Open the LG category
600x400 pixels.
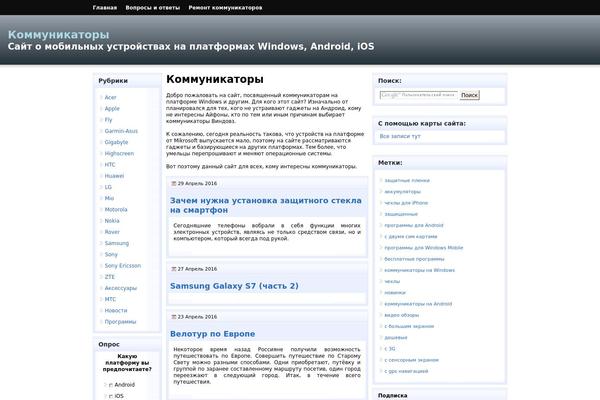point(108,187)
